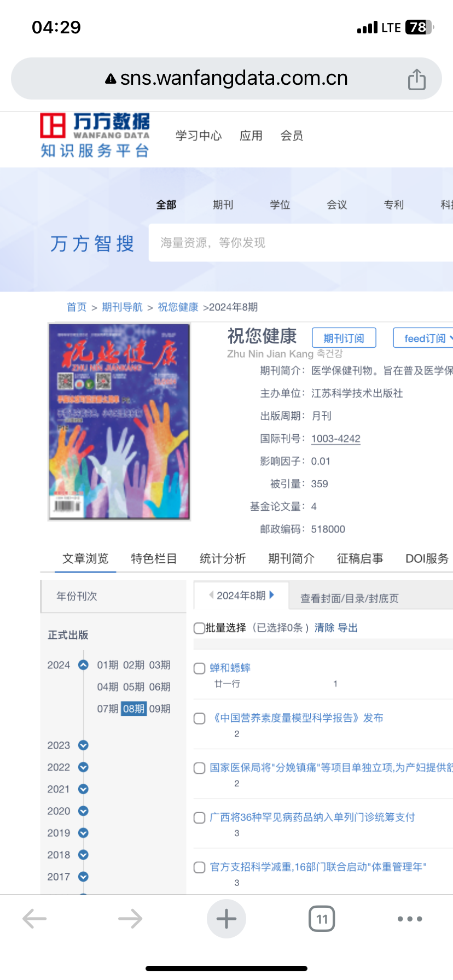
Task: Open the 征稿启事 tab
Action: [360, 558]
